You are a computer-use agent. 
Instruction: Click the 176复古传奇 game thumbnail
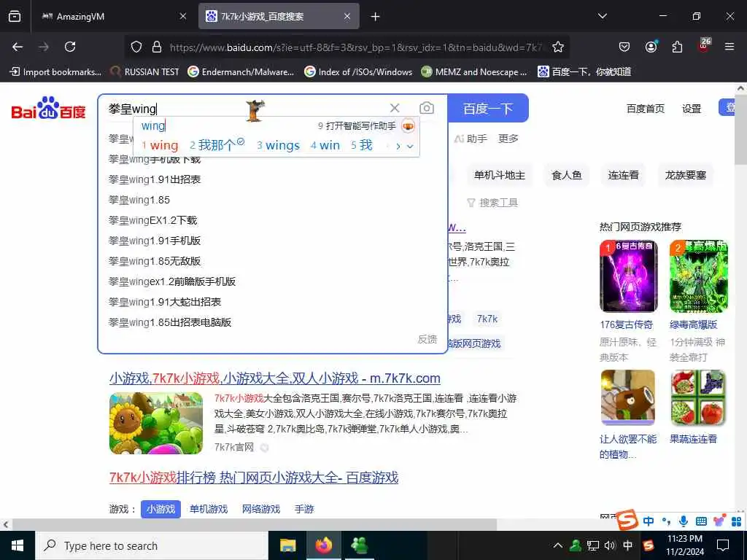[628, 276]
